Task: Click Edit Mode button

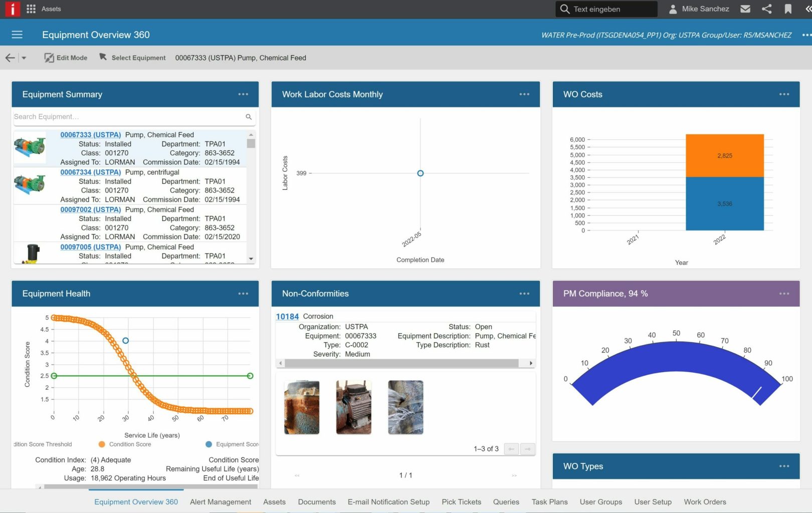Action: [66, 58]
